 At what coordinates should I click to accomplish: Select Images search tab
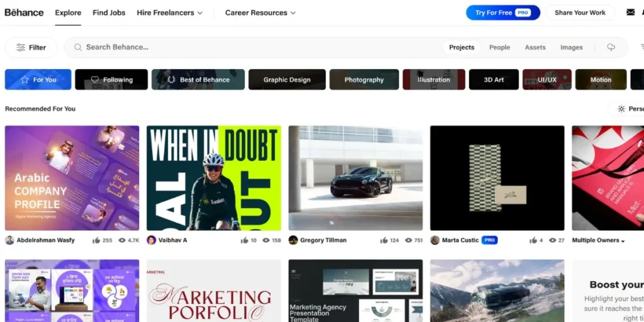pos(571,48)
